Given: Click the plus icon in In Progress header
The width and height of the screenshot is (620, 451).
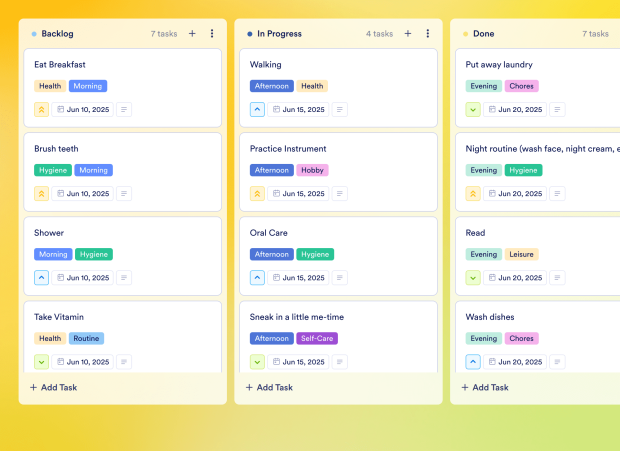Looking at the screenshot, I should [x=408, y=34].
